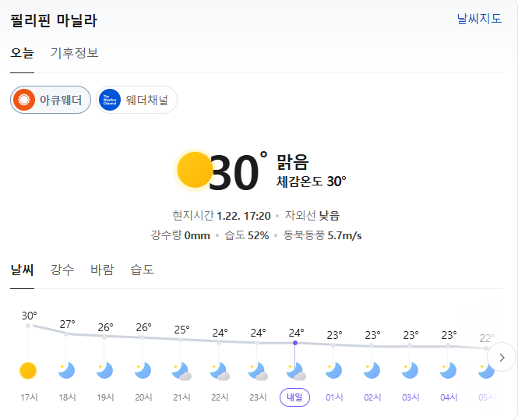Click the cloudy moon icon for 23시
Viewport: 525px width, 420px height.
(258, 371)
